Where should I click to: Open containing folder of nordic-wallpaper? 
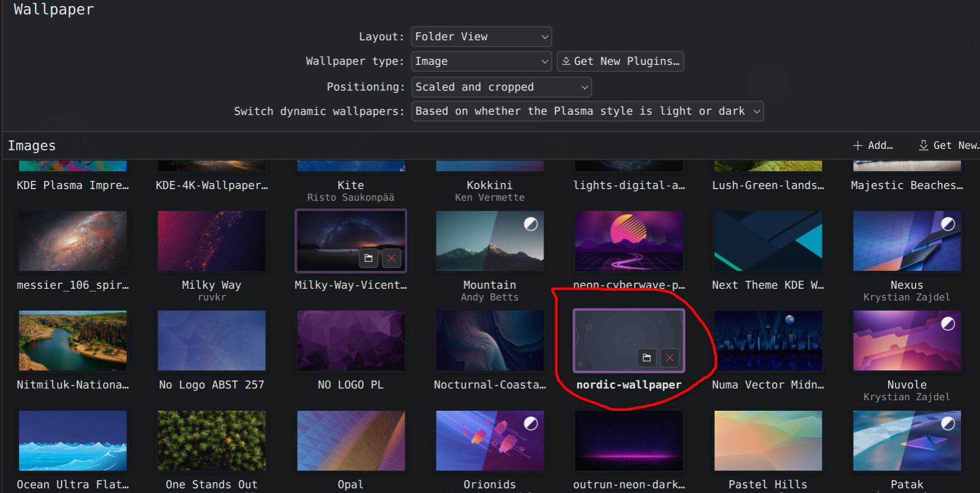(646, 358)
